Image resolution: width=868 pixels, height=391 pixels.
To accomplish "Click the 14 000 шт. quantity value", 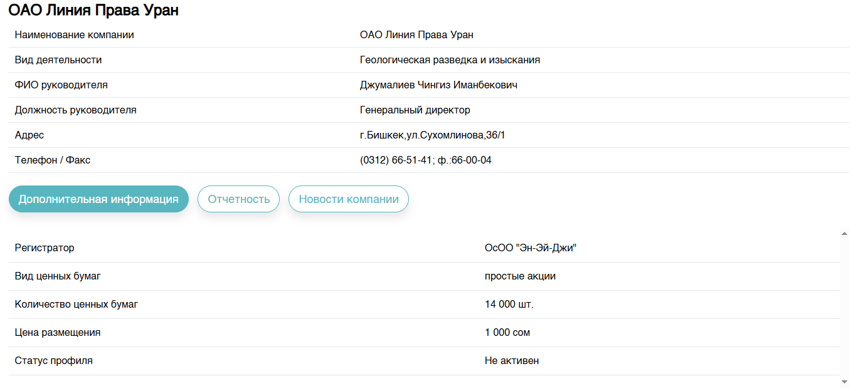I will click(x=509, y=305).
